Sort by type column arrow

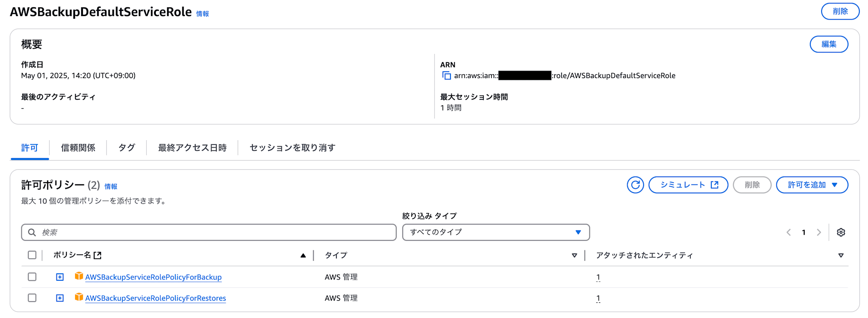574,256
